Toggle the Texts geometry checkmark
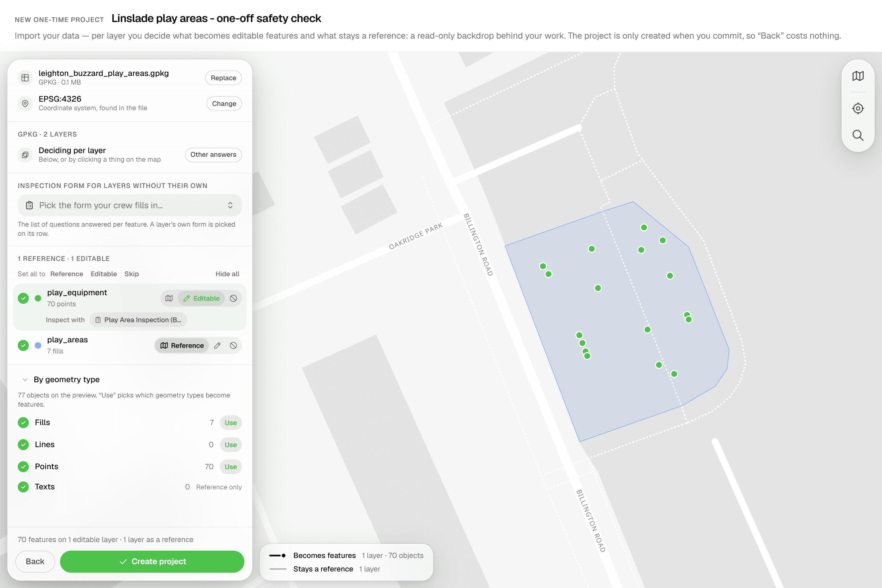The image size is (882, 588). (23, 487)
